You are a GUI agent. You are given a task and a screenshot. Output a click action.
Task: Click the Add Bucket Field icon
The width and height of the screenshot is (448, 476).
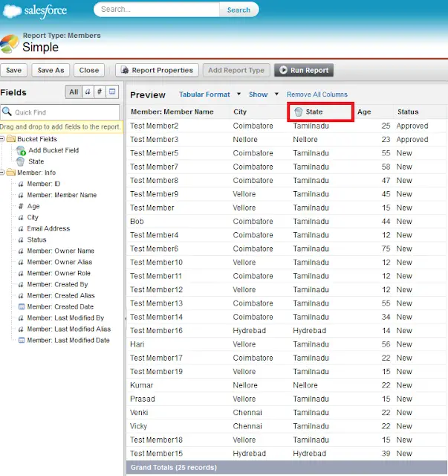tap(21, 150)
